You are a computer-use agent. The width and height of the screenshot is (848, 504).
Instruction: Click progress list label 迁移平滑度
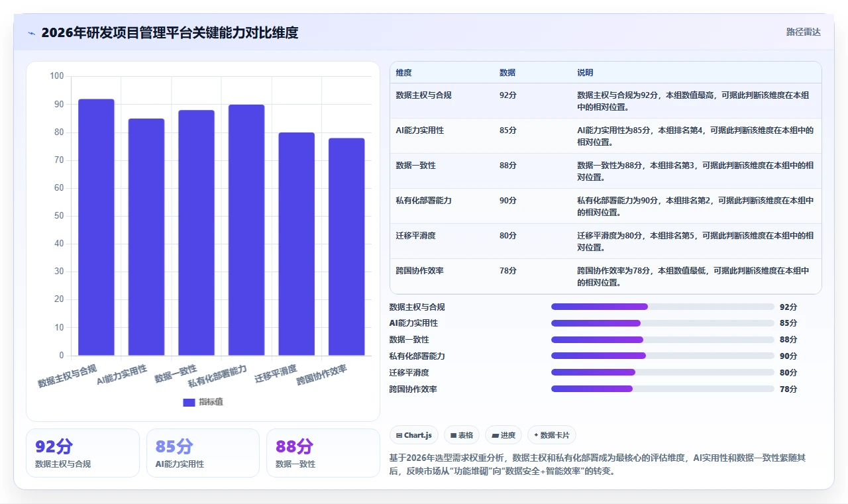(409, 372)
